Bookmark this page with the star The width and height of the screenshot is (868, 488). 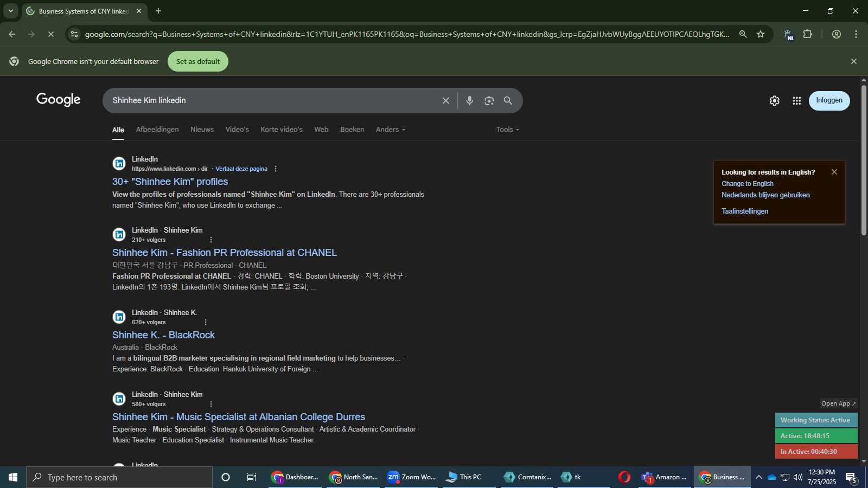(x=761, y=34)
